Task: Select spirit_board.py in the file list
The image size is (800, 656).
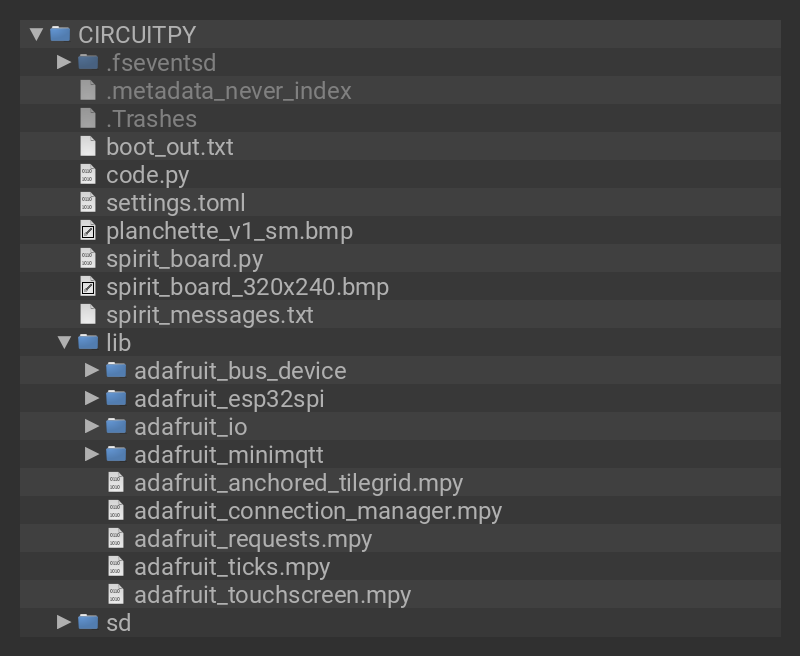Action: point(184,259)
